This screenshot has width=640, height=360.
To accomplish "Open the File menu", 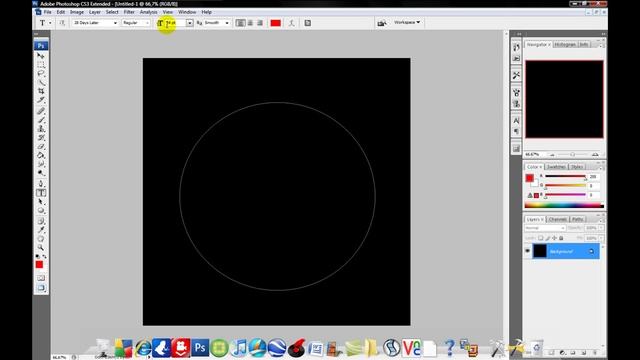I will [47, 12].
